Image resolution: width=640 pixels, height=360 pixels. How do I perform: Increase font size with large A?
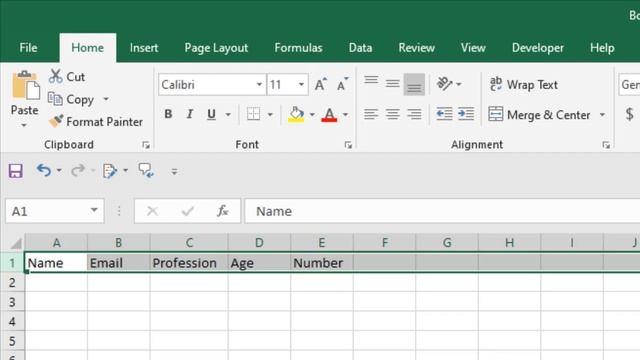[321, 84]
